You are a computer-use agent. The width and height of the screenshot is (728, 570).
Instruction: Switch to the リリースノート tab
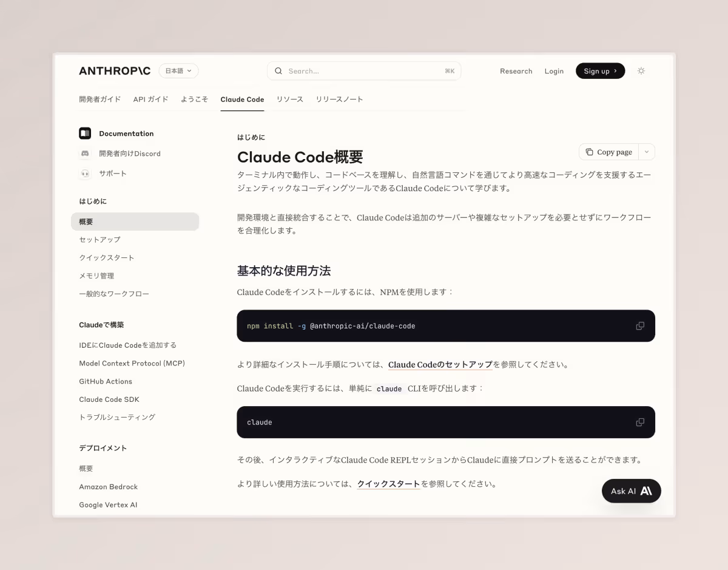pyautogui.click(x=339, y=99)
